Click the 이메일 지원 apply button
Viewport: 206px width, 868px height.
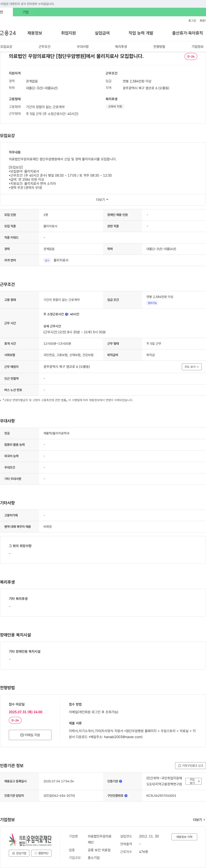tap(30, 735)
